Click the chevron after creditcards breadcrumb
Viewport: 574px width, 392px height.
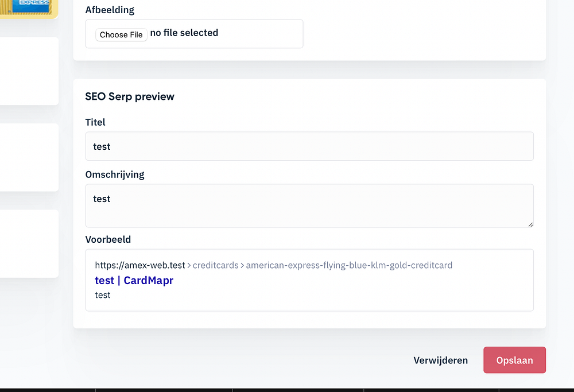(x=242, y=266)
